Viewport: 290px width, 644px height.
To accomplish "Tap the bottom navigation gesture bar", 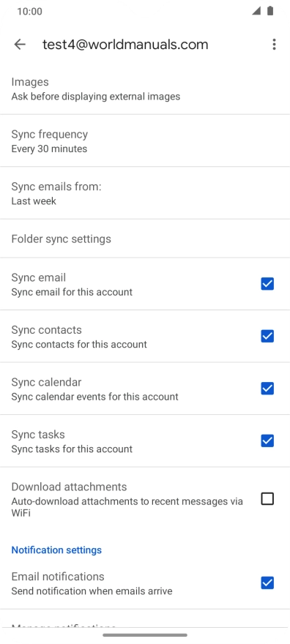I will click(x=145, y=635).
